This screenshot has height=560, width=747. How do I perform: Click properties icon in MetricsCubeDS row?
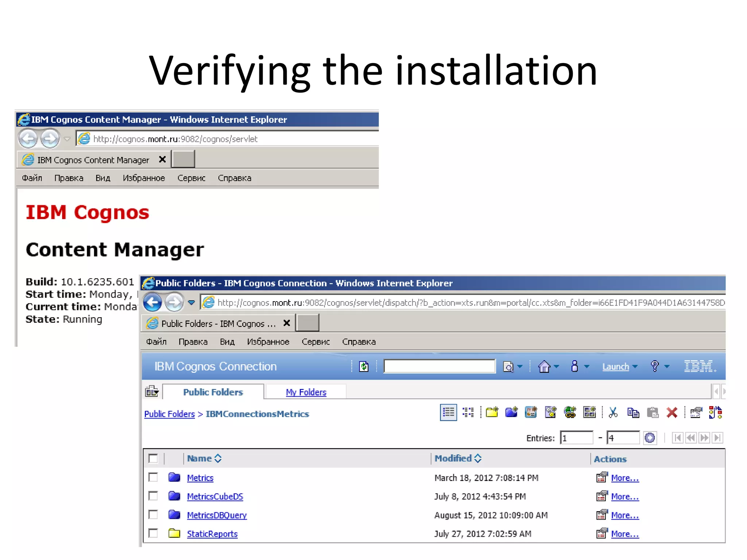click(602, 496)
